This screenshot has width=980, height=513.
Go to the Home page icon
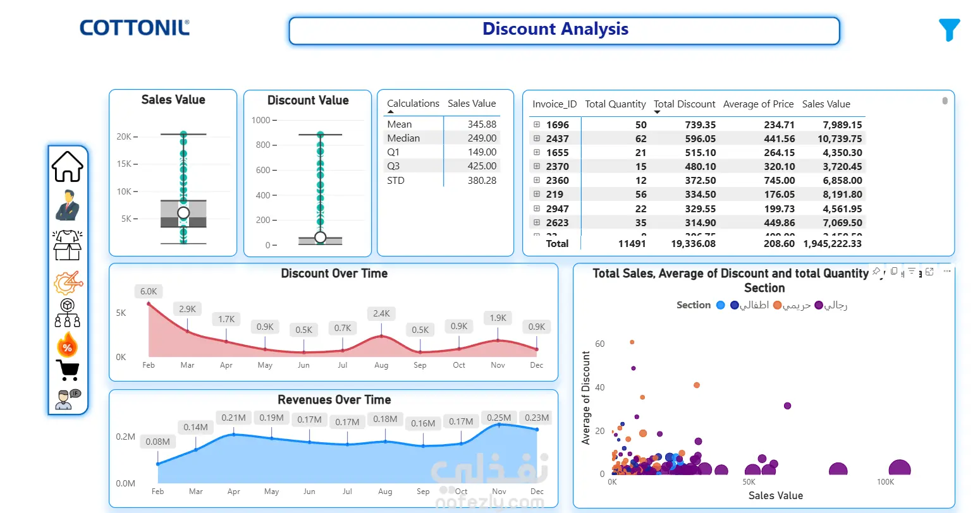click(x=67, y=167)
